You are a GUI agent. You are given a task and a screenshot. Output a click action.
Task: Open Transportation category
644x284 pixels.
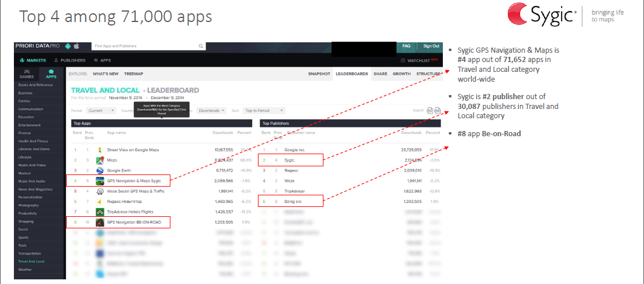tap(30, 253)
